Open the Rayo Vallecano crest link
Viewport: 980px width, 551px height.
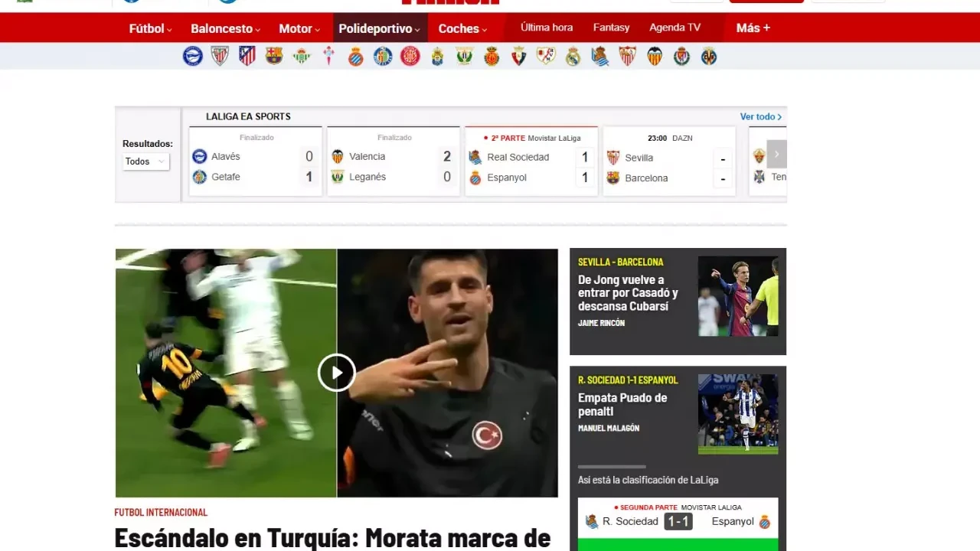(546, 56)
